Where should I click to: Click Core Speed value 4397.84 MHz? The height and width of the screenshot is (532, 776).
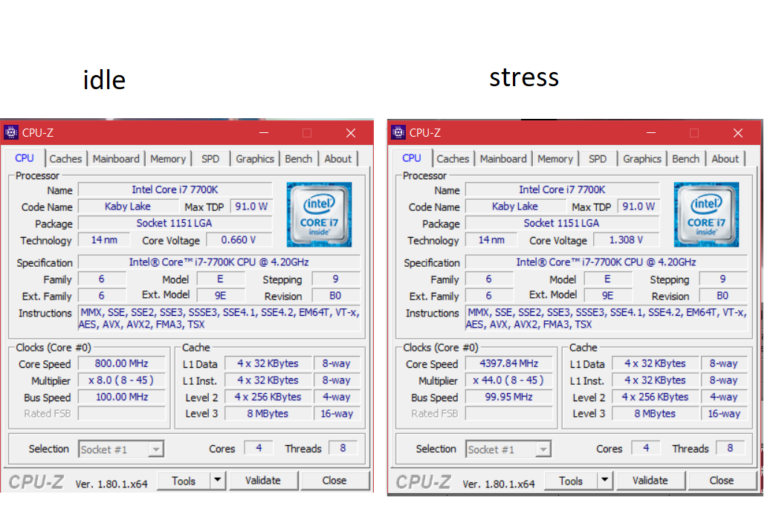click(508, 363)
